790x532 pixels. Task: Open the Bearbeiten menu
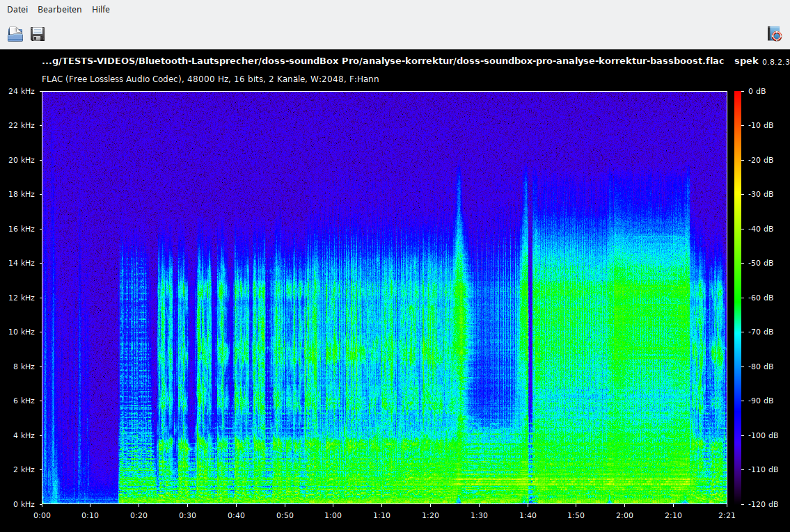coord(59,9)
